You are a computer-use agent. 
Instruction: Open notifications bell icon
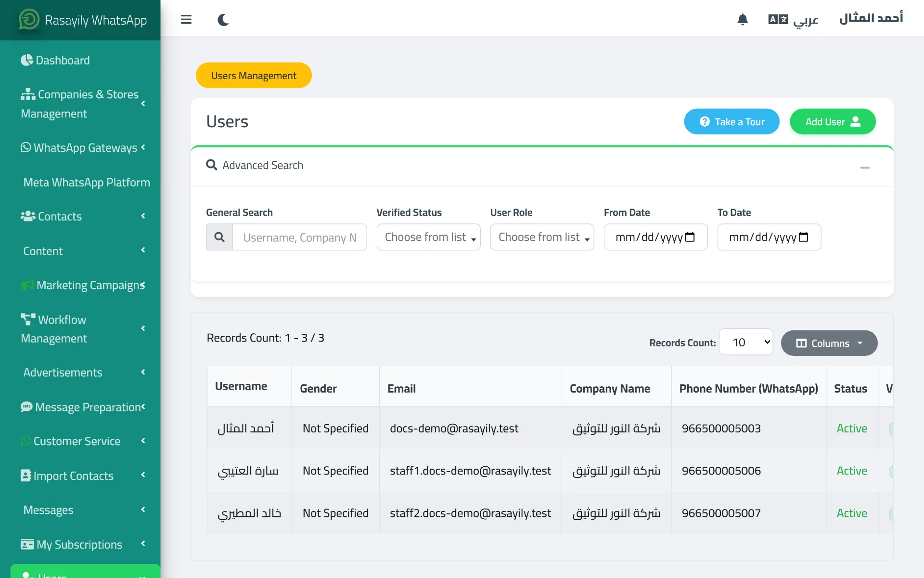743,19
